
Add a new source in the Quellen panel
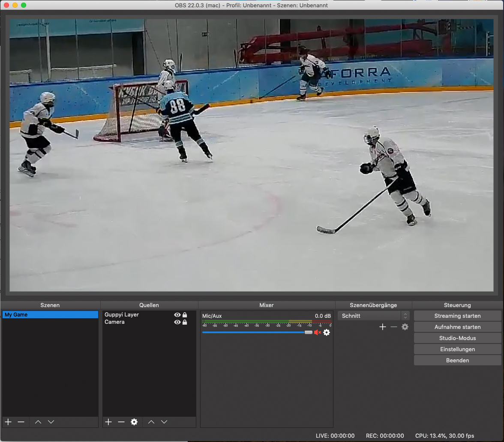tap(108, 422)
